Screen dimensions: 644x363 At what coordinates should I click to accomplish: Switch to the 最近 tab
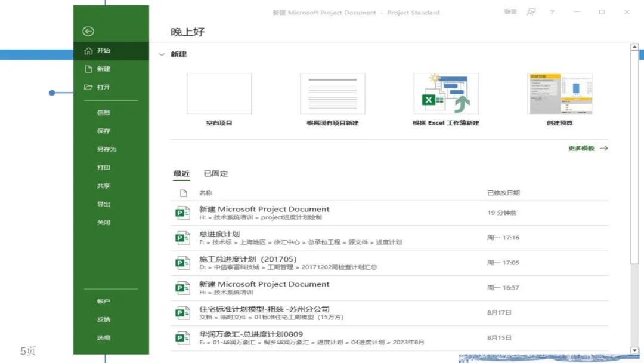(181, 174)
